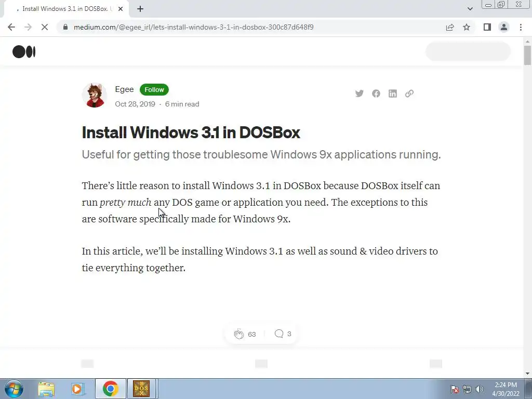
Task: Open Windows Explorer from taskbar
Action: [x=46, y=389]
